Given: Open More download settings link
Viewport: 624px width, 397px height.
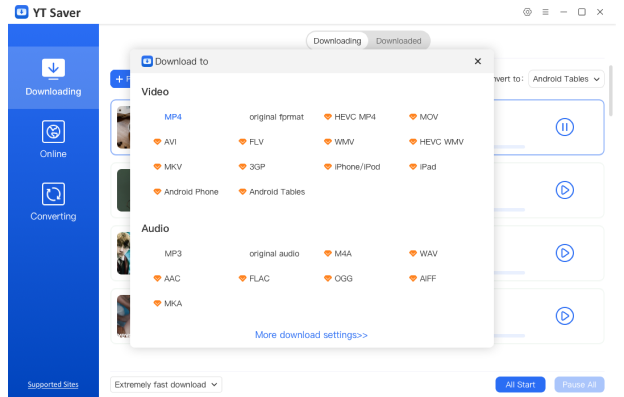Looking at the screenshot, I should click(311, 335).
